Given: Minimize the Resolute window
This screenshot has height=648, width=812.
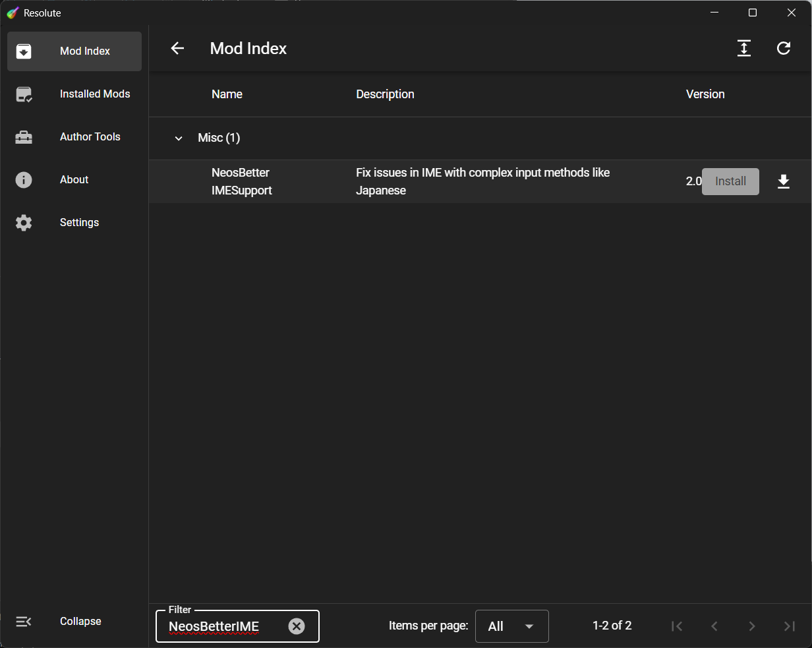Looking at the screenshot, I should pyautogui.click(x=714, y=13).
